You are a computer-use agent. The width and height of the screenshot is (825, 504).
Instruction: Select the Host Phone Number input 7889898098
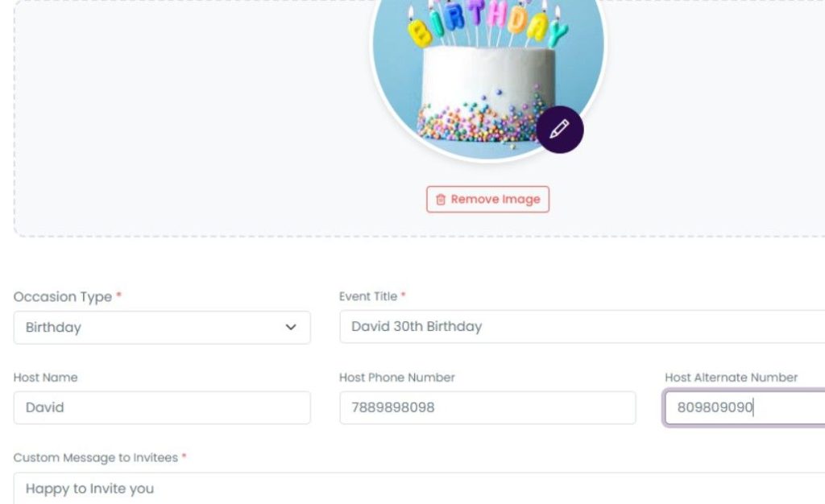[487, 407]
